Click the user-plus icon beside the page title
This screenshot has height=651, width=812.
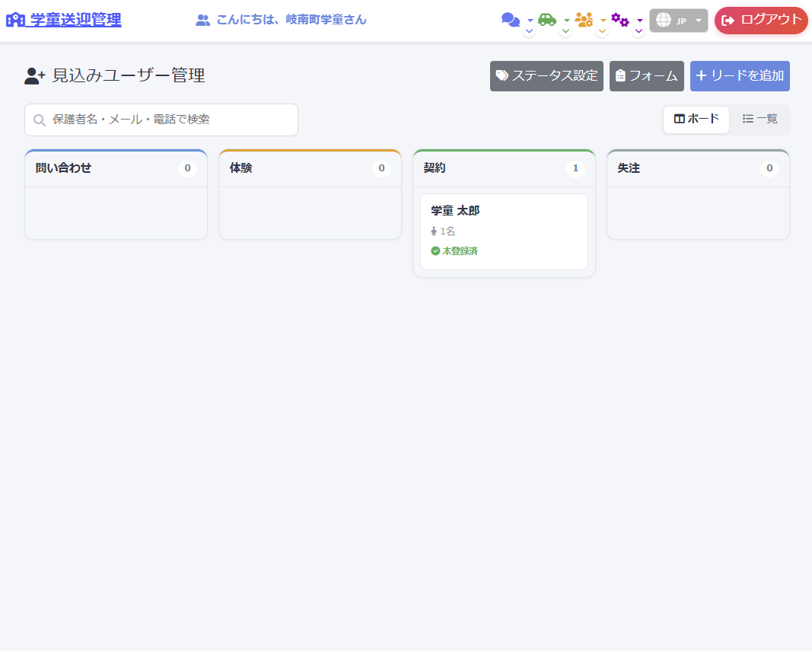(x=35, y=76)
